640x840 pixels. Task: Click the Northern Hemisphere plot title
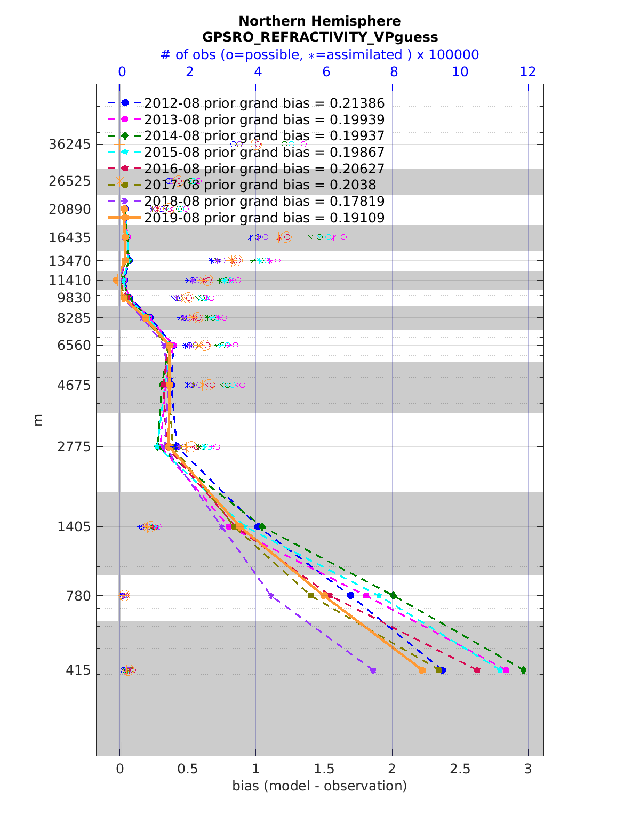click(x=319, y=21)
